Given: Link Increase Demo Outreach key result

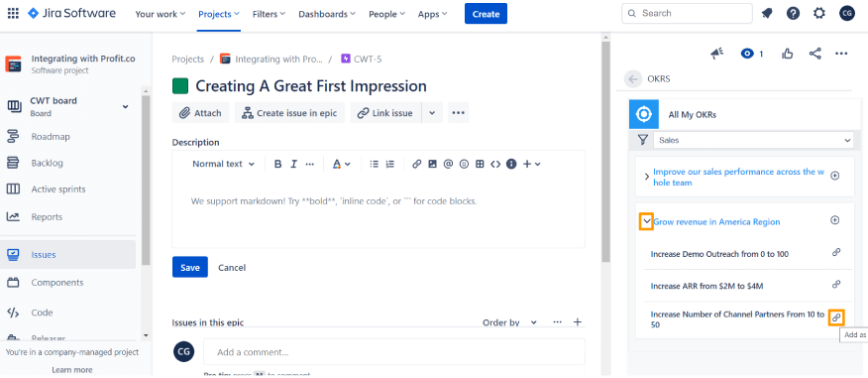Looking at the screenshot, I should pos(836,252).
